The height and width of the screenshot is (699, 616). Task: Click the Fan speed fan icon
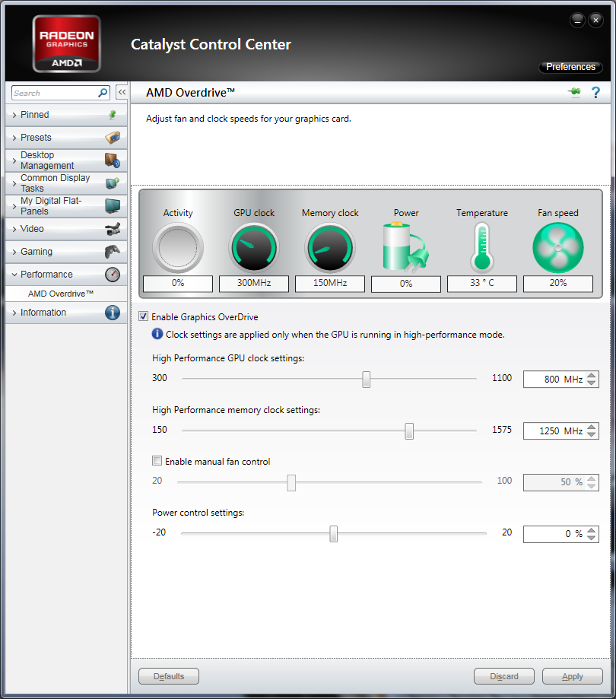(558, 248)
